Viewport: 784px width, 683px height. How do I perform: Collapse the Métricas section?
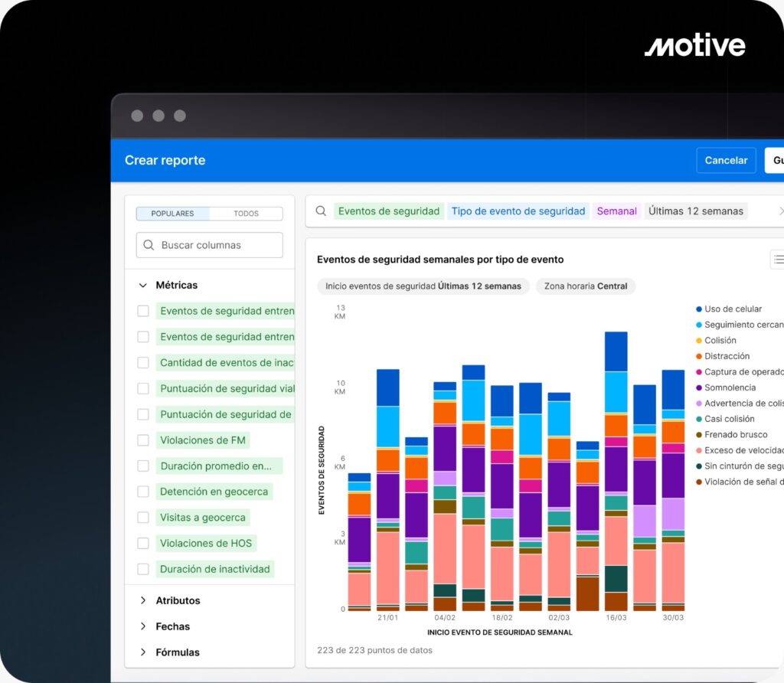click(142, 285)
